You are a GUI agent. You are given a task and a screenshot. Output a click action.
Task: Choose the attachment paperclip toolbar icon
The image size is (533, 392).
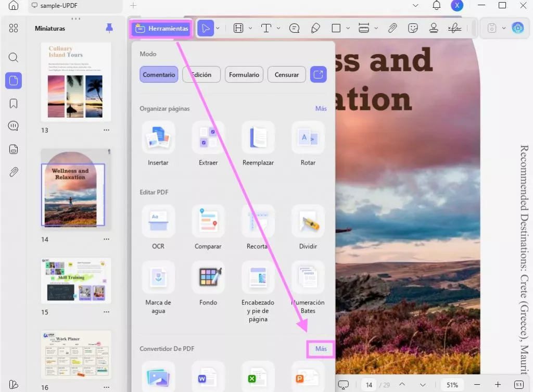pos(392,28)
